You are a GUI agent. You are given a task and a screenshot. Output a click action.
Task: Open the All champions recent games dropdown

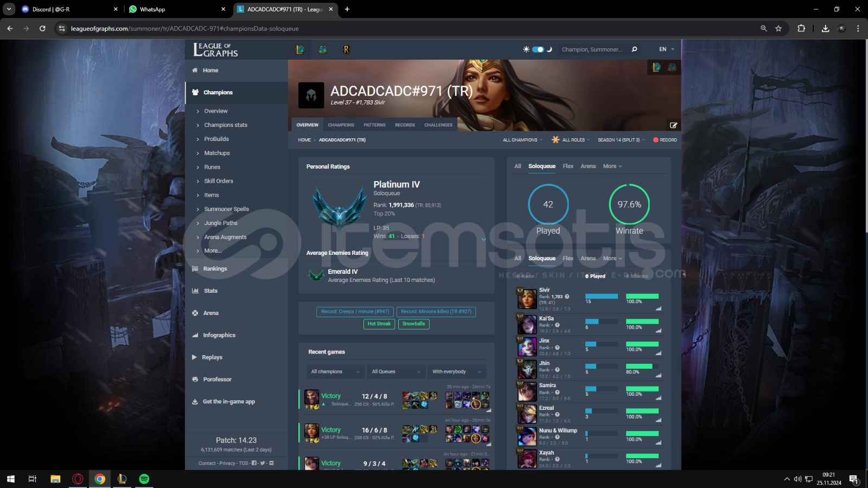[335, 372]
